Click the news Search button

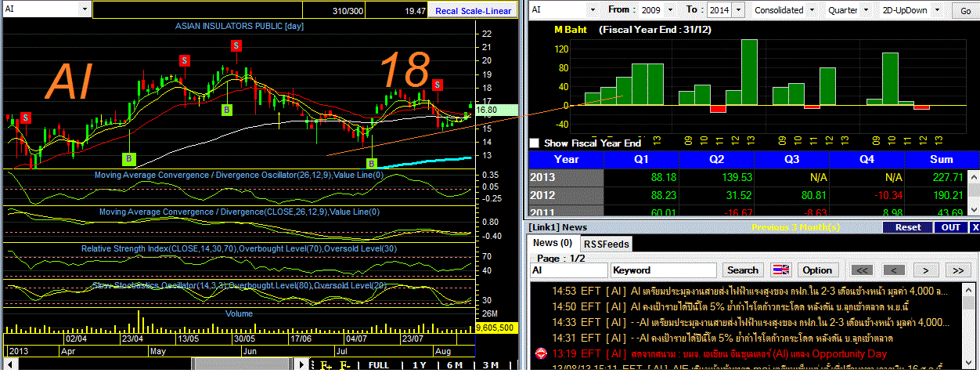click(743, 270)
